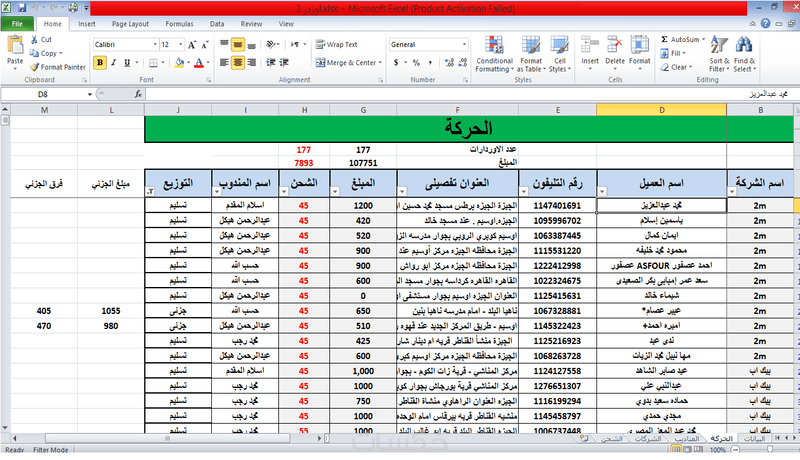
Task: Open the Borders icon
Action: (153, 63)
